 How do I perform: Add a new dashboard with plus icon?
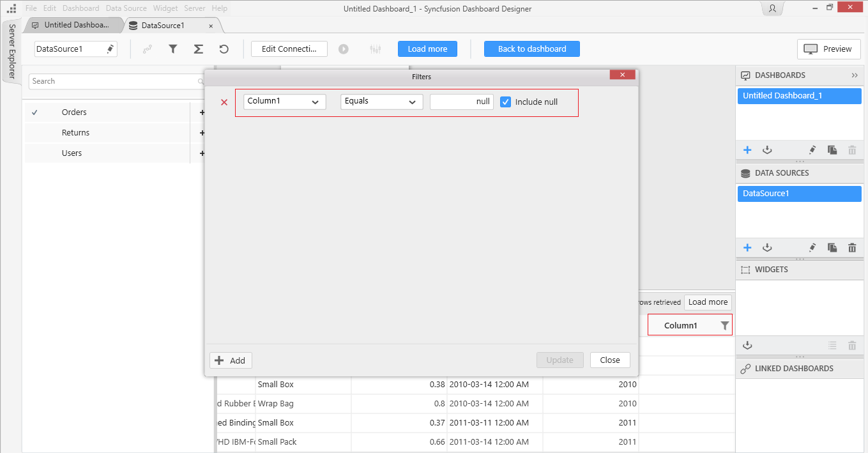click(747, 150)
